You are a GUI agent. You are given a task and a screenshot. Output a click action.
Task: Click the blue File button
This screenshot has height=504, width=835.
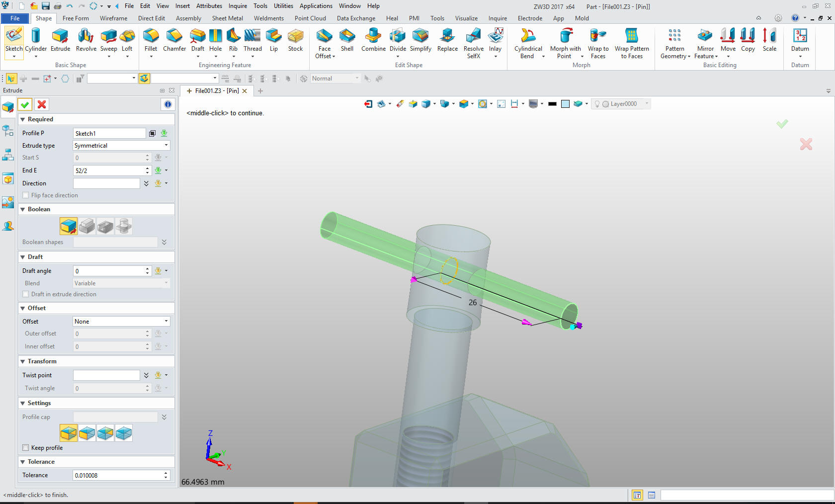[x=15, y=18]
